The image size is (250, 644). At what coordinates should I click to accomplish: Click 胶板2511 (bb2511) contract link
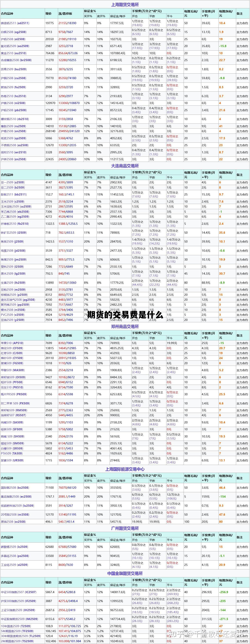point(13,194)
